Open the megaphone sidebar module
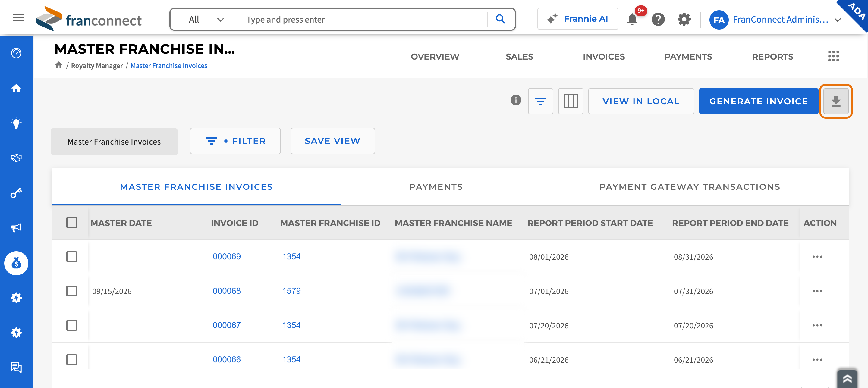868x388 pixels. click(16, 228)
